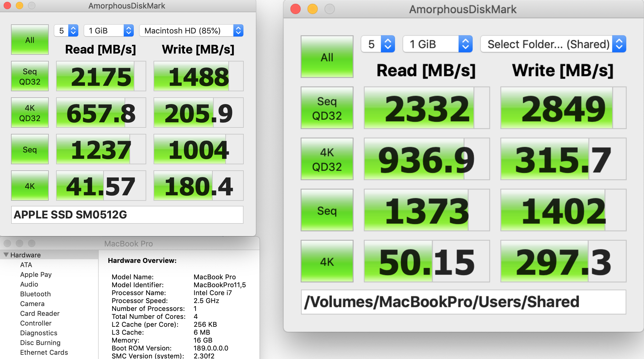
Task: Select Card Reader in the Hardware sidebar
Action: (40, 313)
